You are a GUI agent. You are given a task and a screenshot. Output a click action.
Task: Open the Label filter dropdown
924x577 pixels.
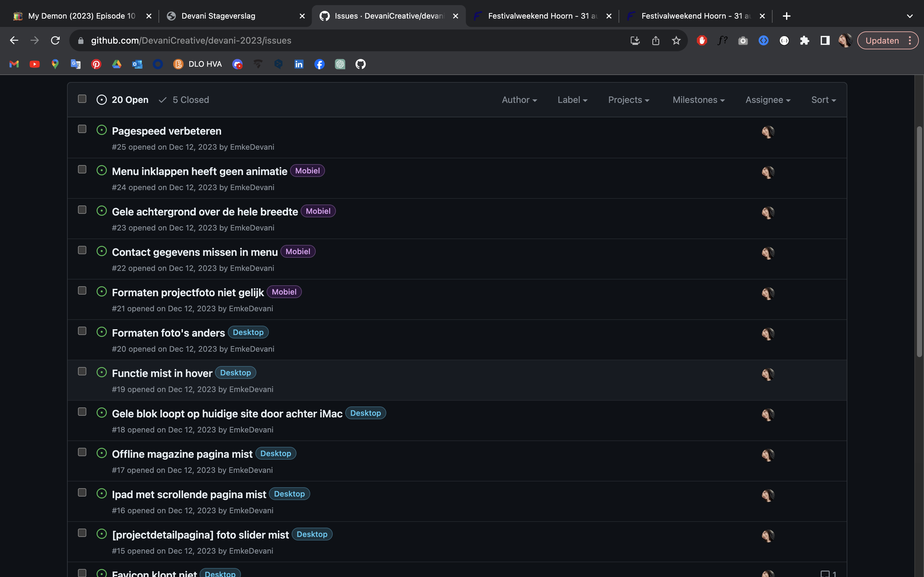[572, 100]
